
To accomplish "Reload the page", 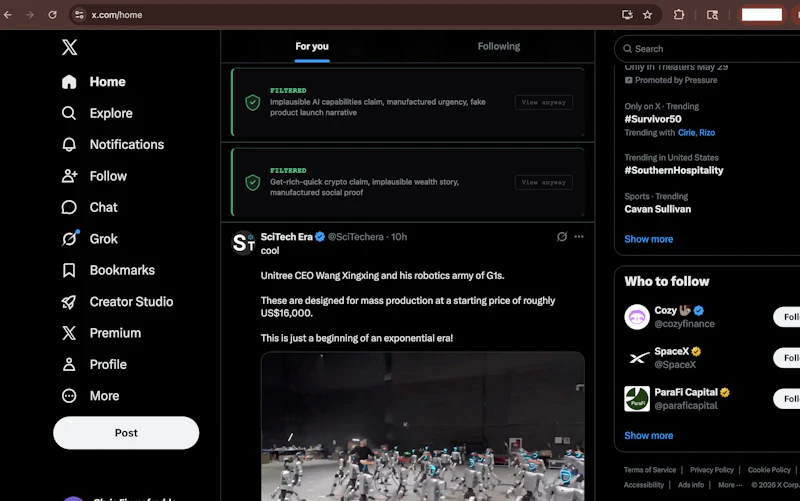I will point(52,15).
